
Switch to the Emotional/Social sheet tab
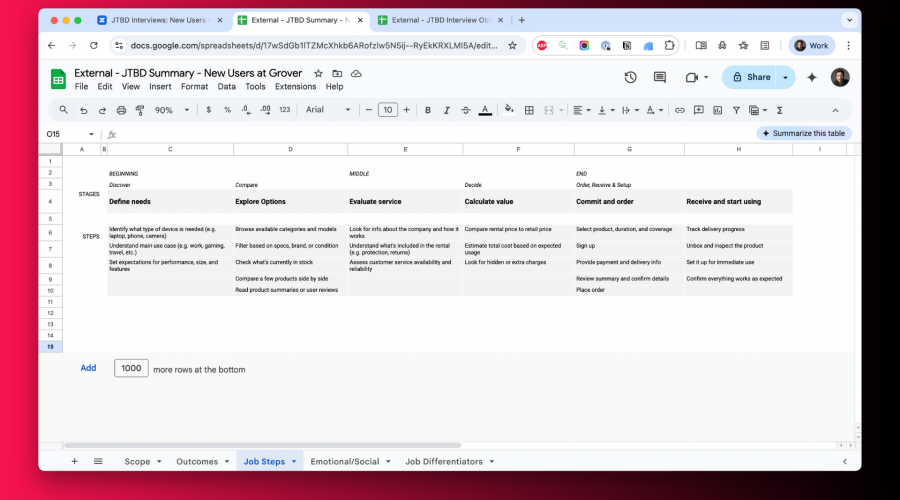point(345,461)
